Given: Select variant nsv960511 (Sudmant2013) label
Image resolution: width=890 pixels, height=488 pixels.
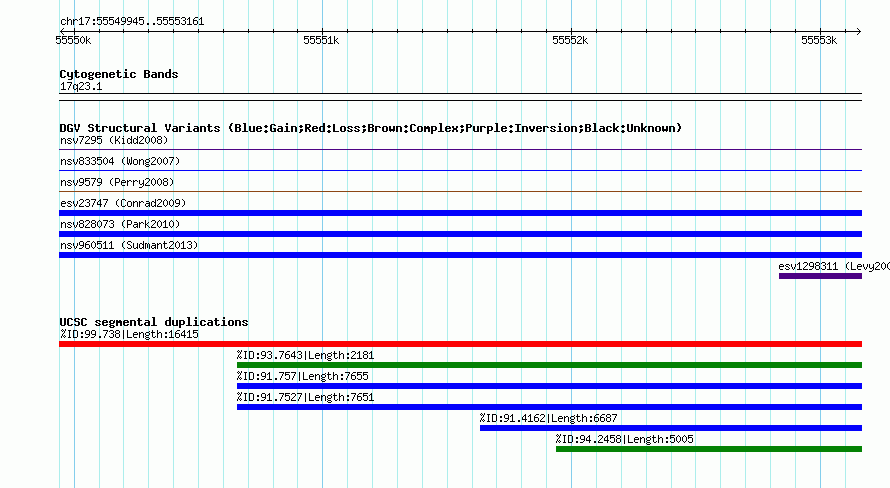Looking at the screenshot, I should 129,245.
